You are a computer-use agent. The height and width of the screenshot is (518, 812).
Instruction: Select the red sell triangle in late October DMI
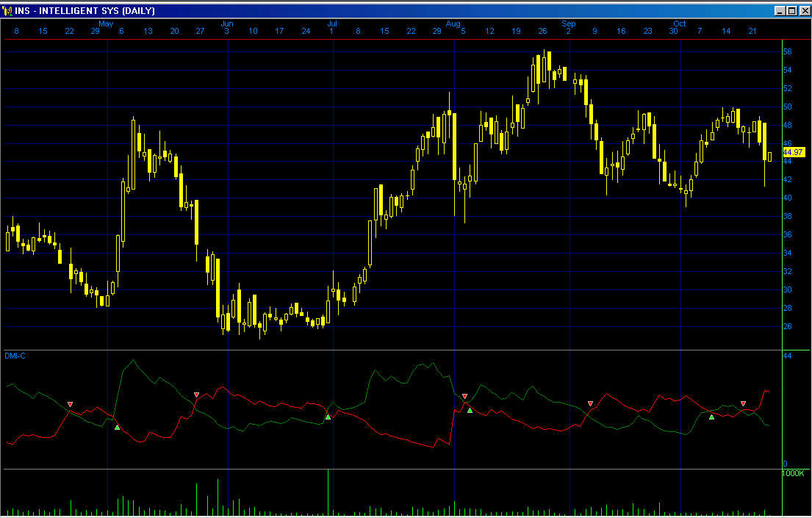coord(743,403)
